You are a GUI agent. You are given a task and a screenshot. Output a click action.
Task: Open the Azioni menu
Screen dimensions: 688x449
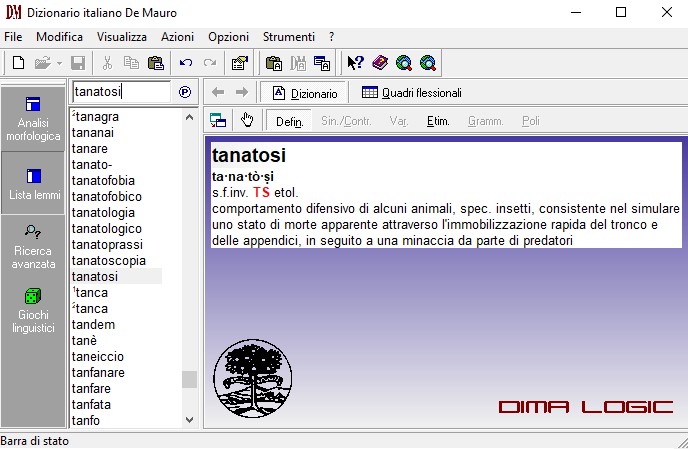(177, 37)
